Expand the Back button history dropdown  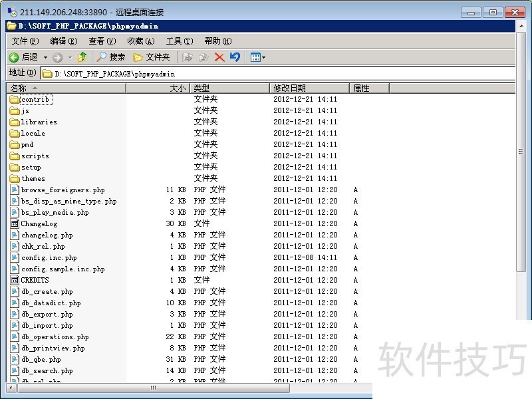point(45,58)
